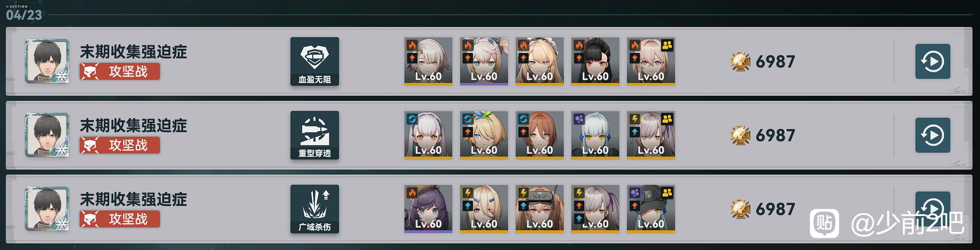
Task: Select the purple-haired doll in third row
Action: (428, 209)
